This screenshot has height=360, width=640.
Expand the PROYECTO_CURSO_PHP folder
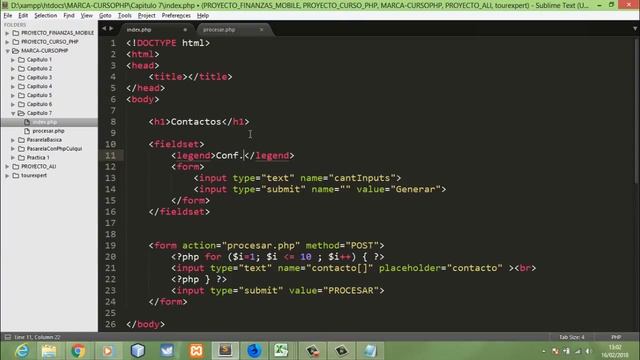[7, 42]
